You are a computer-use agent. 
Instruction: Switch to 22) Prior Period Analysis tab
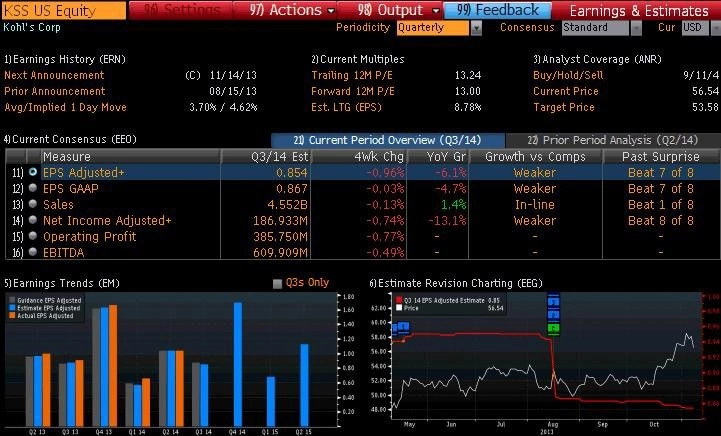pos(612,140)
